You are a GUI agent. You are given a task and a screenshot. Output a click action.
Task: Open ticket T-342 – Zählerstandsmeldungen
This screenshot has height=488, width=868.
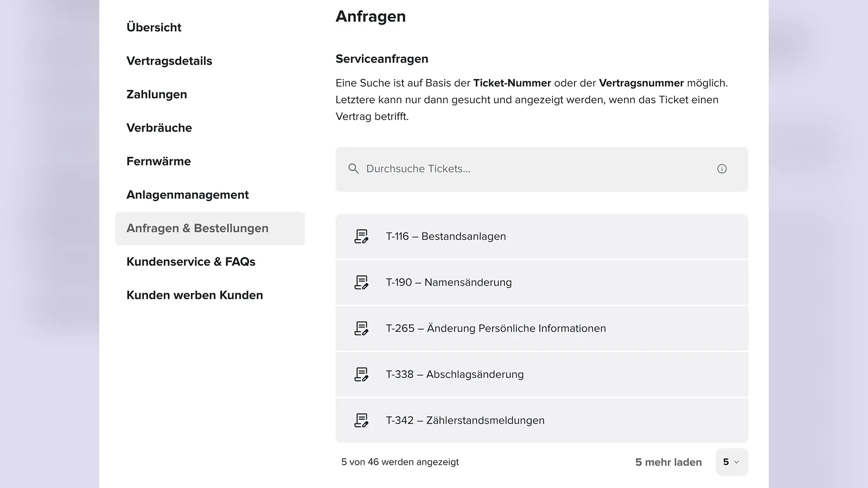541,421
